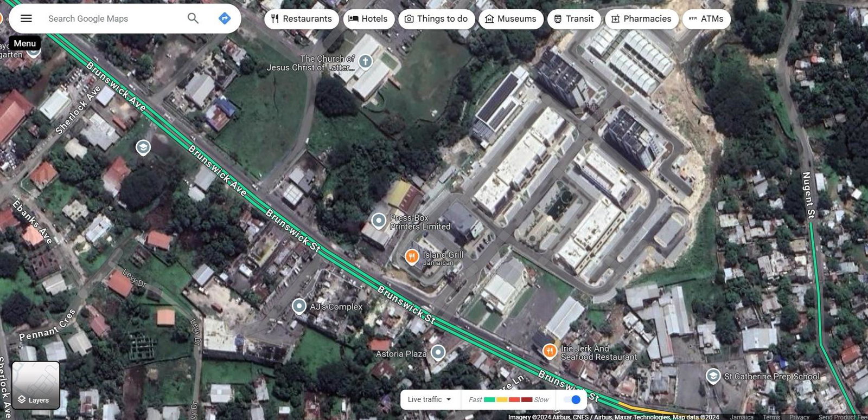Screen dimensions: 868x420
Task: Open Directions with the blue arrow icon
Action: pos(225,18)
